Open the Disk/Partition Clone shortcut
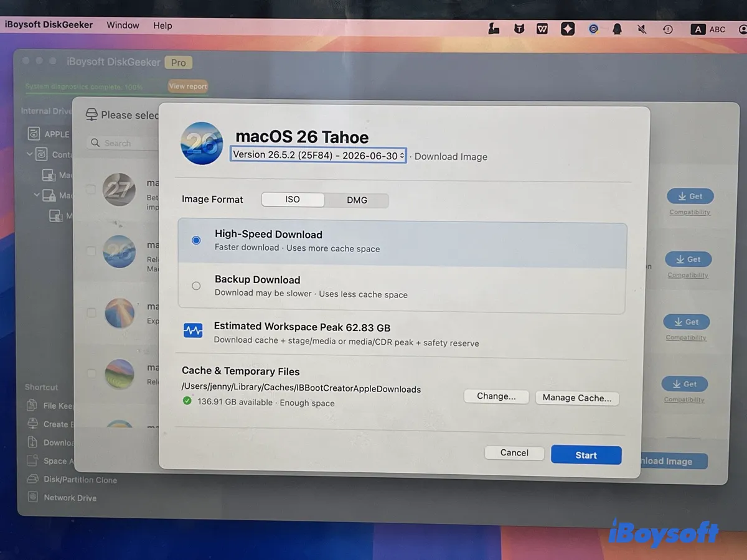Image resolution: width=747 pixels, height=560 pixels. pos(72,480)
